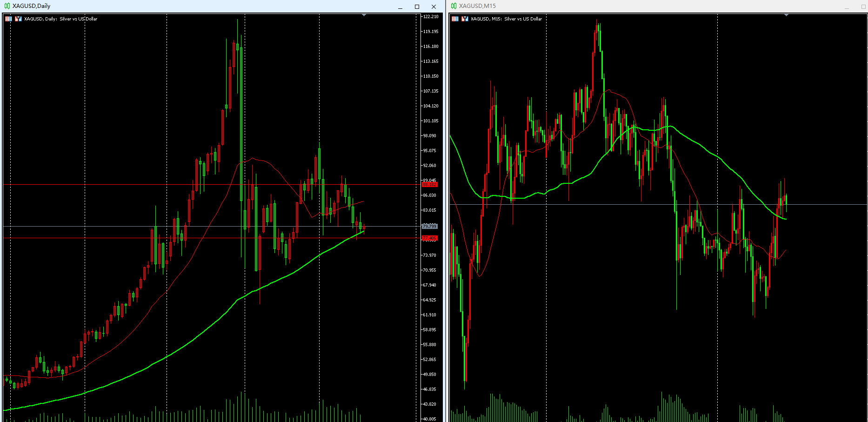Maximize the XAGUSD,M15 chart window
Screen dimensions: 868x422
point(863,7)
